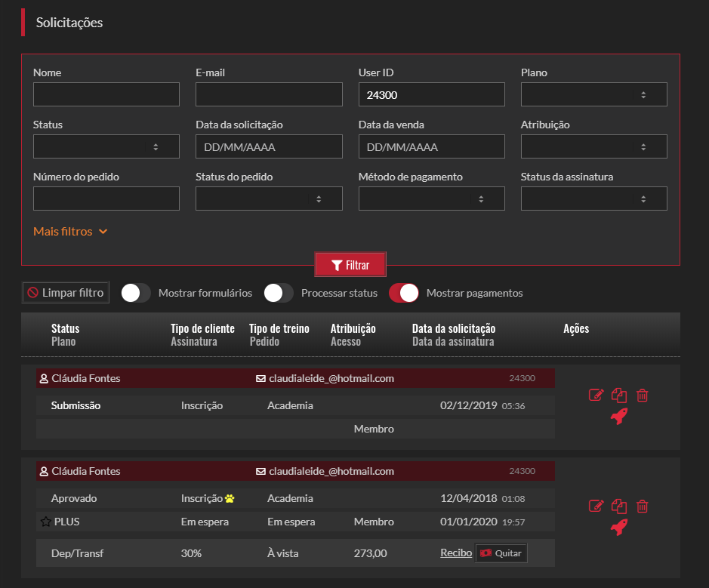Click into the User ID field
709x588 pixels.
431,94
